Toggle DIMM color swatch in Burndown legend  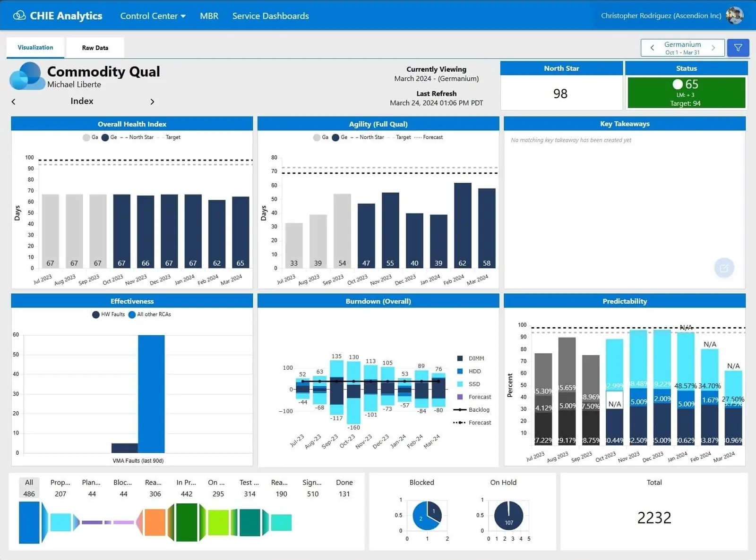460,359
